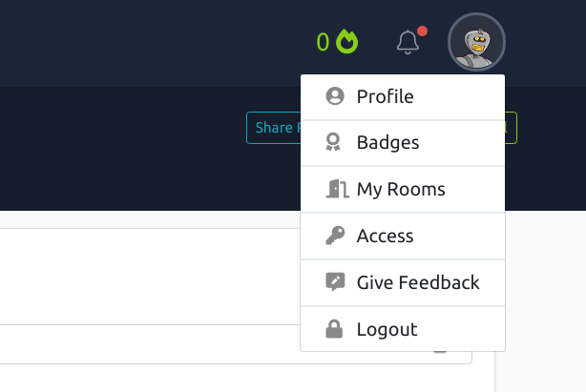The image size is (586, 392).
Task: Click the ribbon badge icon
Action: point(334,143)
